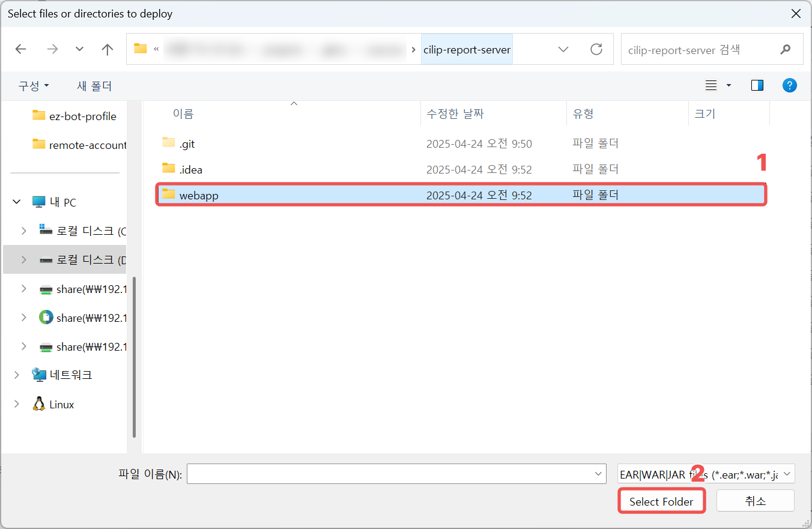
Task: Go back with the left arrow
Action: point(21,49)
